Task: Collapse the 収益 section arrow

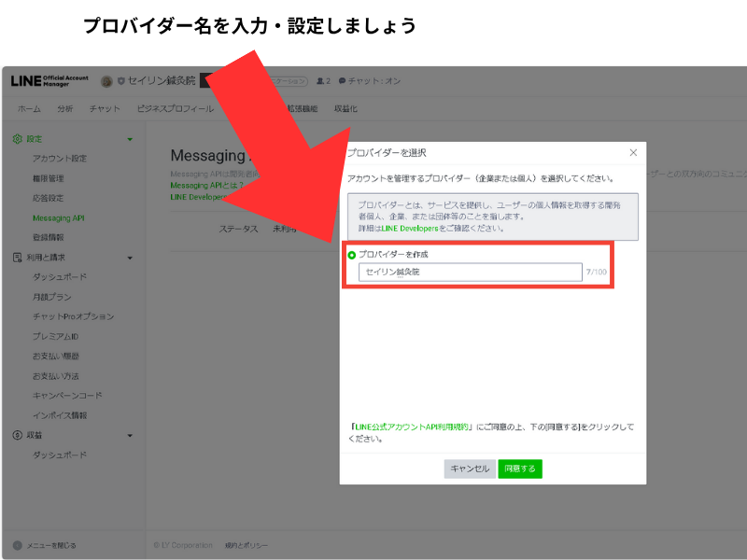Action: tap(130, 435)
